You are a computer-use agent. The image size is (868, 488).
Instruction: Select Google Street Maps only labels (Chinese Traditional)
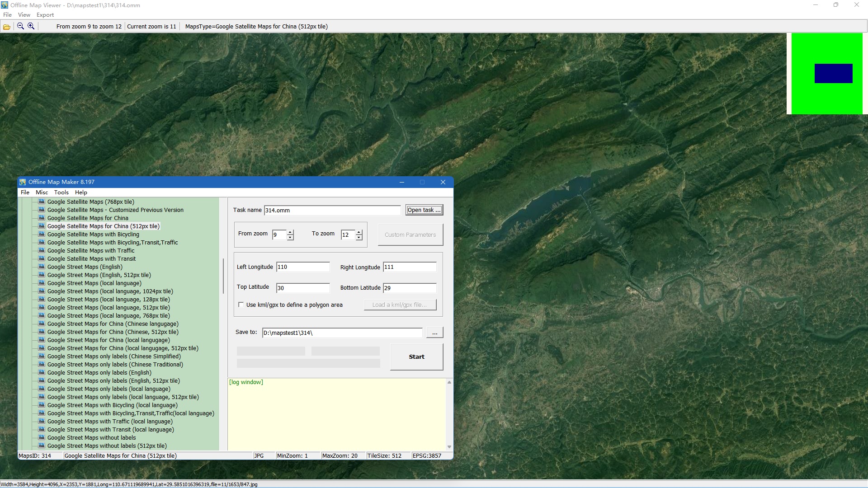pos(115,364)
